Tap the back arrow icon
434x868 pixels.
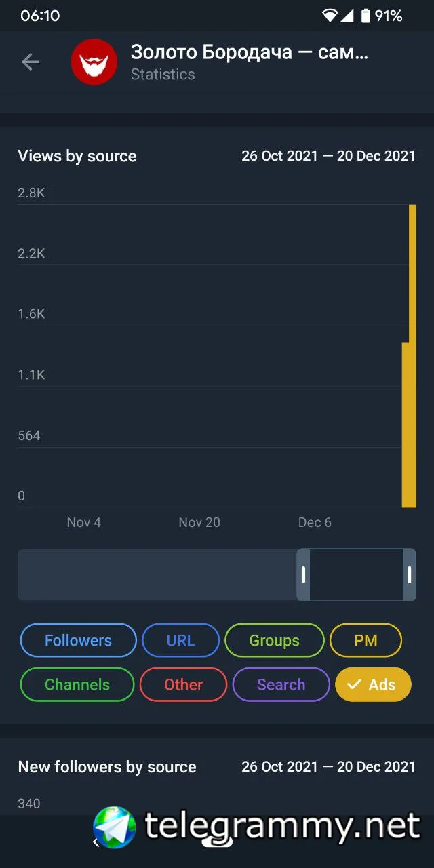click(x=31, y=62)
